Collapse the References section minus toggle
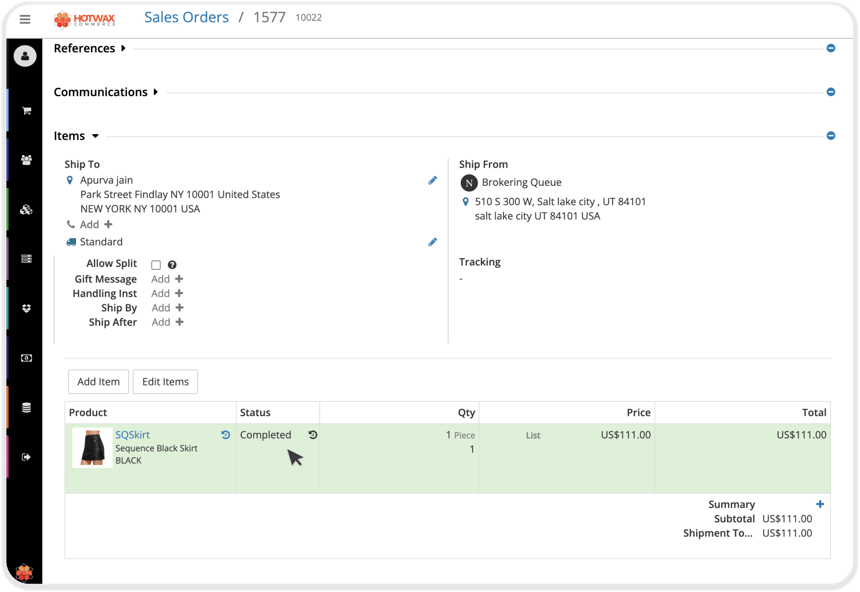This screenshot has width=860, height=592. (831, 48)
